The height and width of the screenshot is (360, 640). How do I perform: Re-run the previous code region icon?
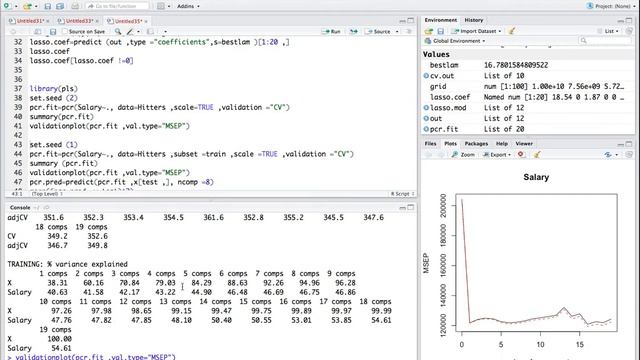click(353, 31)
